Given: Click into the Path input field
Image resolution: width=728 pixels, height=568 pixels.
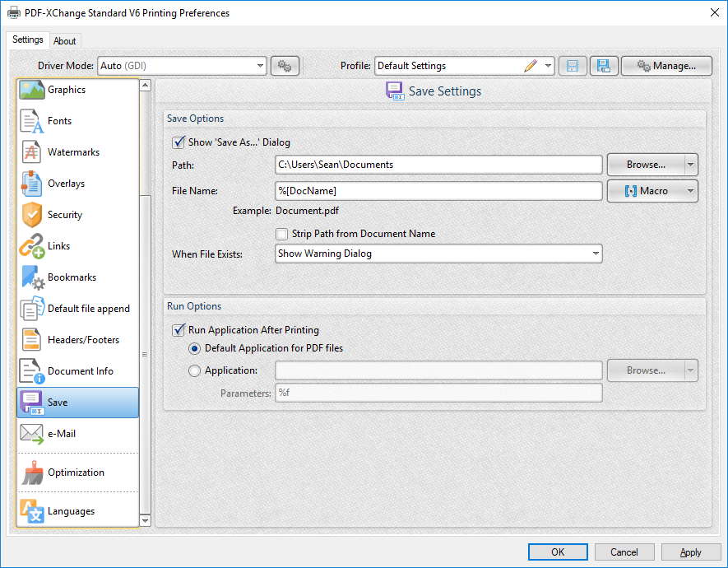Looking at the screenshot, I should pos(438,165).
